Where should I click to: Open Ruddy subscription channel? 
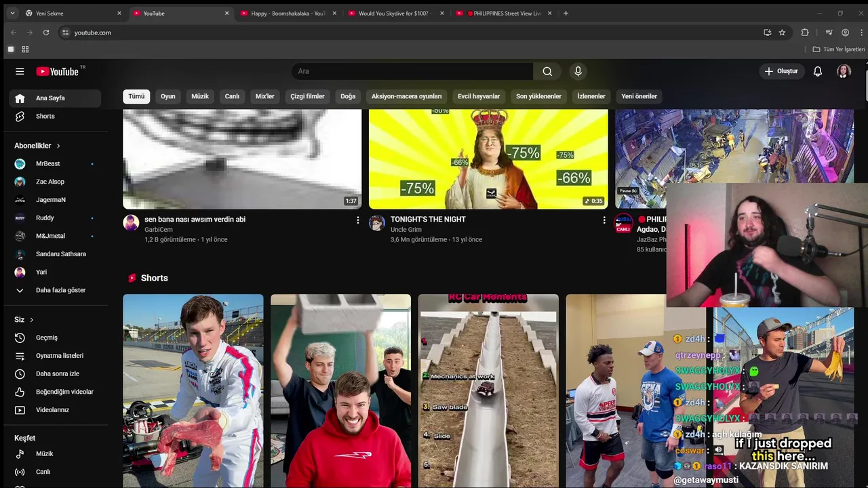coord(55,218)
